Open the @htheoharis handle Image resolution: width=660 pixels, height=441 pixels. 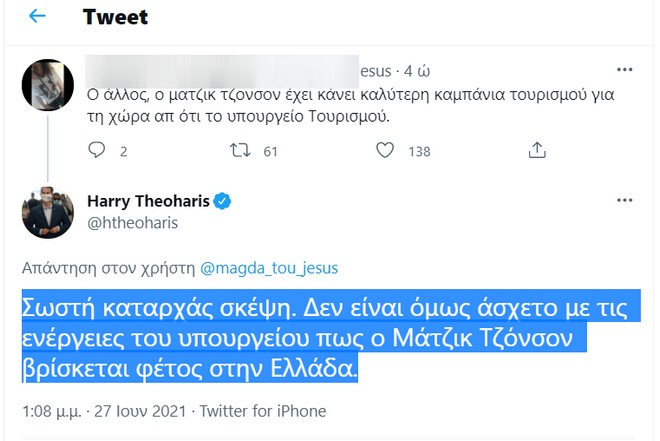tap(132, 223)
